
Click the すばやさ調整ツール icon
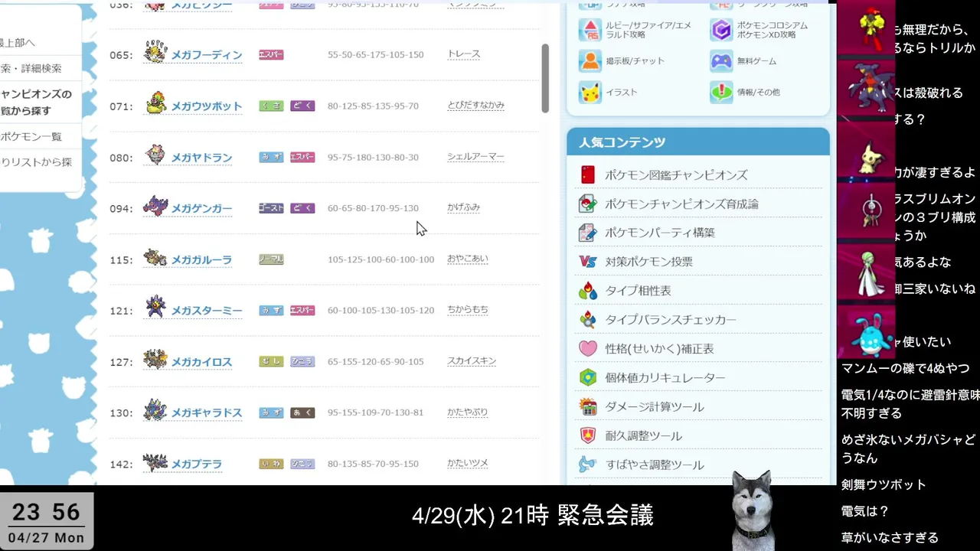click(x=587, y=465)
